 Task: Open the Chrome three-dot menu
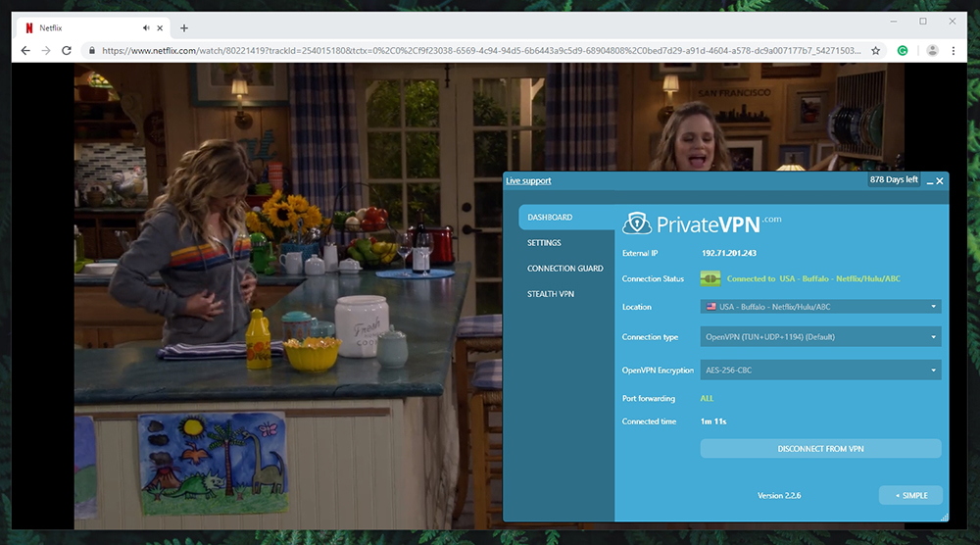(954, 51)
